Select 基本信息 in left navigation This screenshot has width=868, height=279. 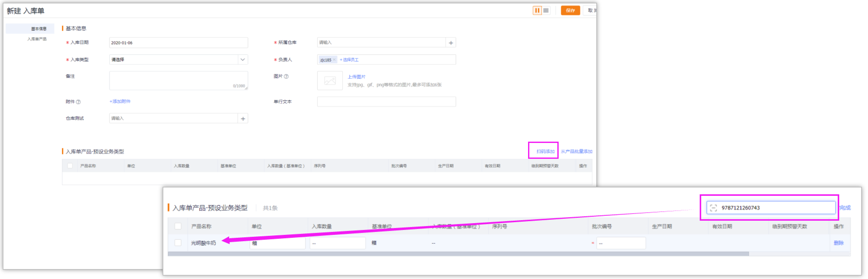click(38, 29)
